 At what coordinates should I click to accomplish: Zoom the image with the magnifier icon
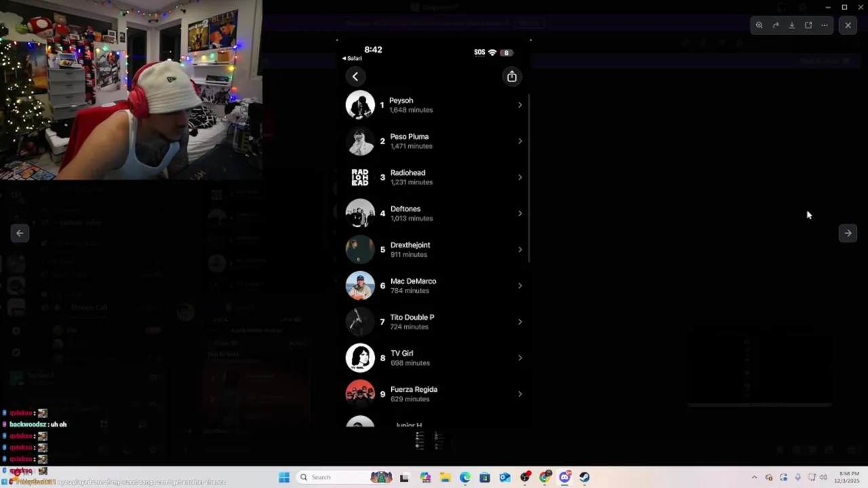tap(759, 25)
